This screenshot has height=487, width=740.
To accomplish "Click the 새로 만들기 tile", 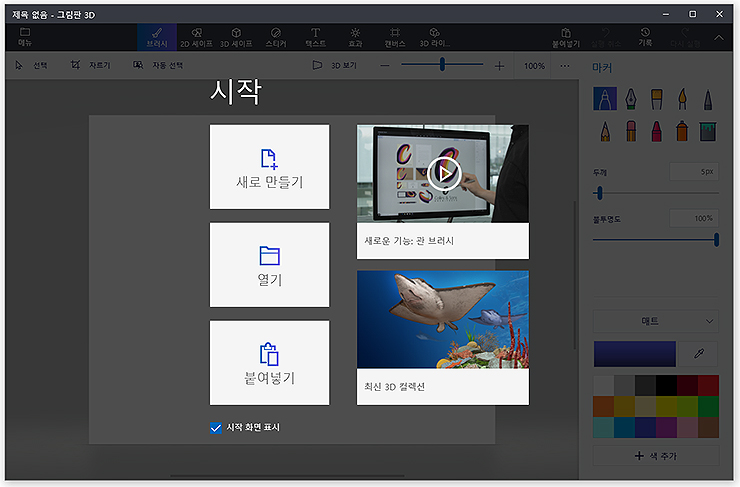I will coord(269,167).
